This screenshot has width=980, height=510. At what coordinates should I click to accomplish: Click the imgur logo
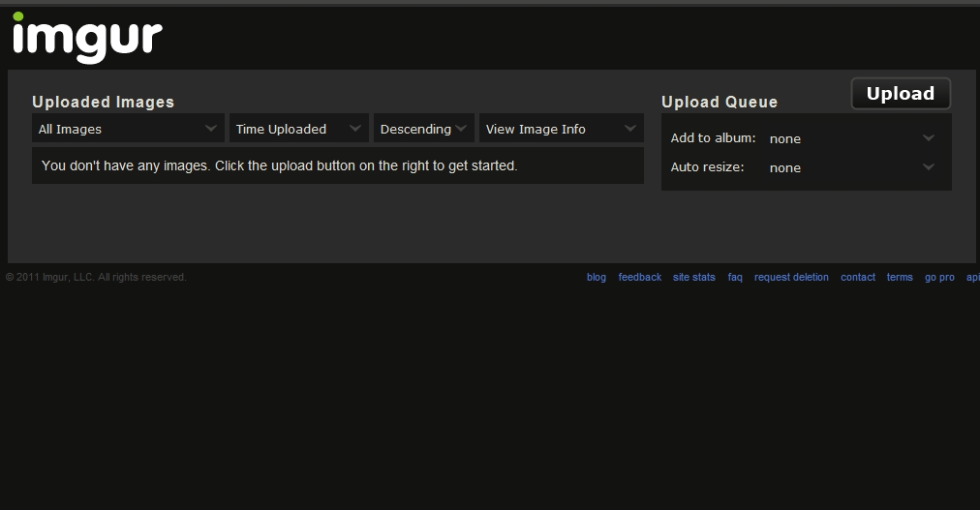click(x=87, y=38)
